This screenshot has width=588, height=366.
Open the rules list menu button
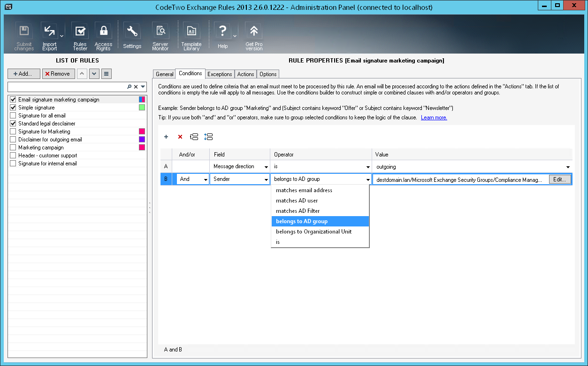tap(106, 74)
